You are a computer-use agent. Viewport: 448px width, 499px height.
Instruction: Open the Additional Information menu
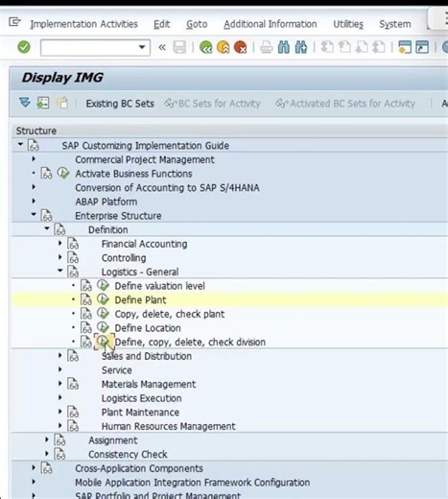271,24
